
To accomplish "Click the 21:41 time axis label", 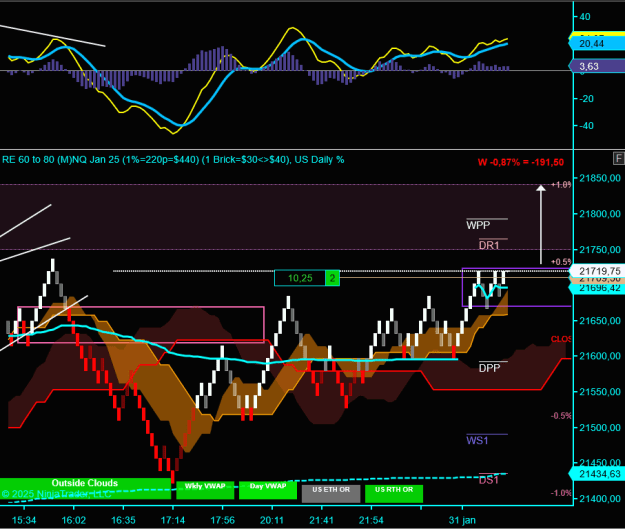I will tap(322, 520).
